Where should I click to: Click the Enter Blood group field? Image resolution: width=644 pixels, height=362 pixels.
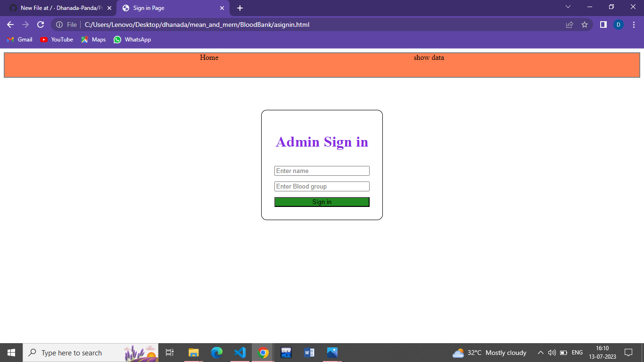pyautogui.click(x=322, y=186)
